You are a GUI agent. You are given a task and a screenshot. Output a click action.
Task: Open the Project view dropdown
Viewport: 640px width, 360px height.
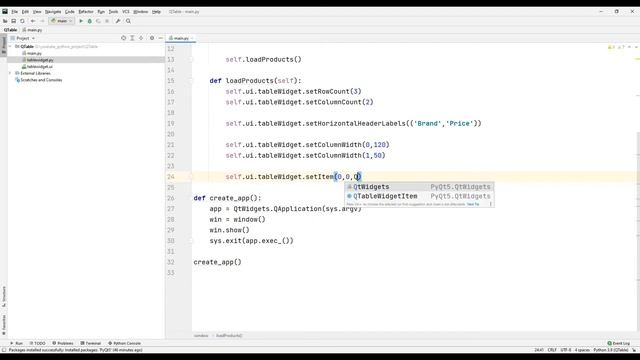coord(23,38)
